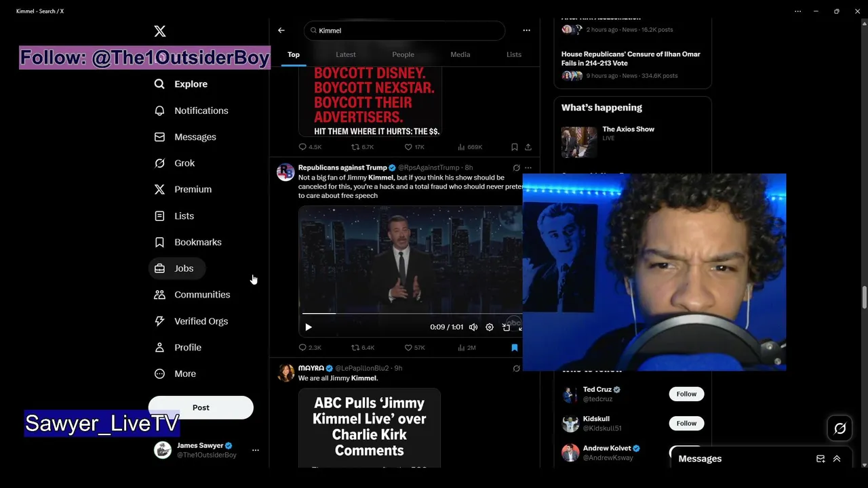
Task: Open Profile in the sidebar
Action: (x=178, y=347)
